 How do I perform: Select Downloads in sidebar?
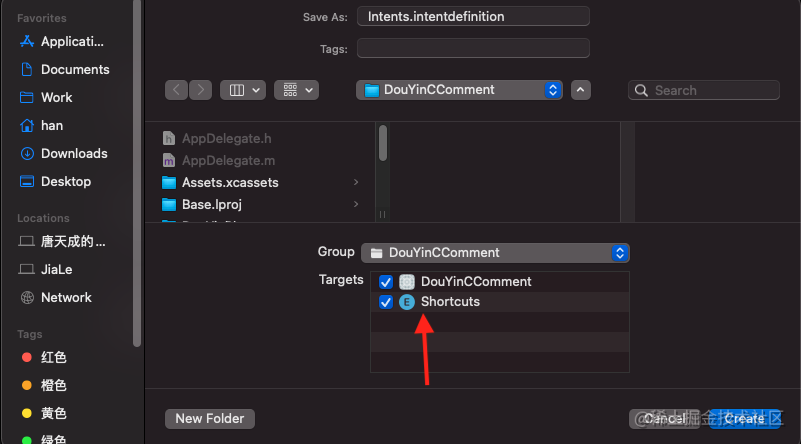pos(63,153)
